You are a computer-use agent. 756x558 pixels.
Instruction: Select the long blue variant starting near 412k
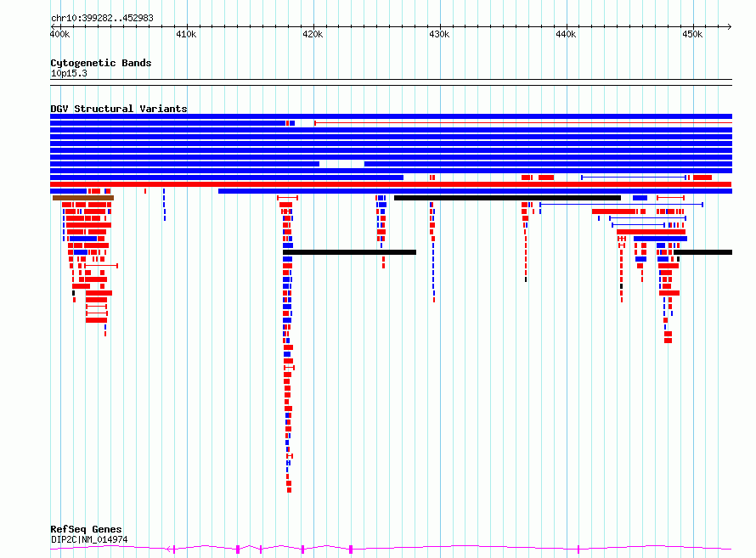[475, 191]
